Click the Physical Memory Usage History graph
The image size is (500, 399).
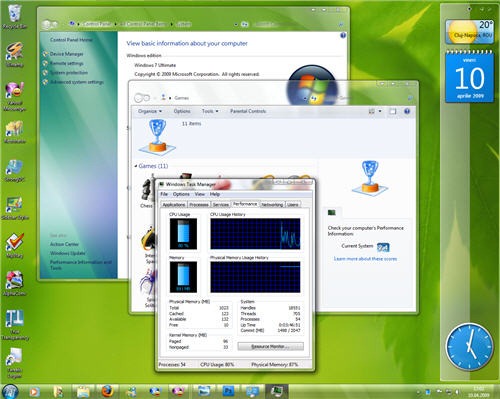point(255,277)
